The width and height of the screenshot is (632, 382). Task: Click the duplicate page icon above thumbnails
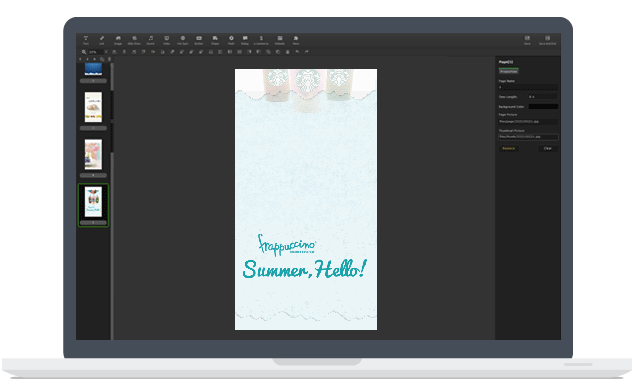click(x=102, y=59)
